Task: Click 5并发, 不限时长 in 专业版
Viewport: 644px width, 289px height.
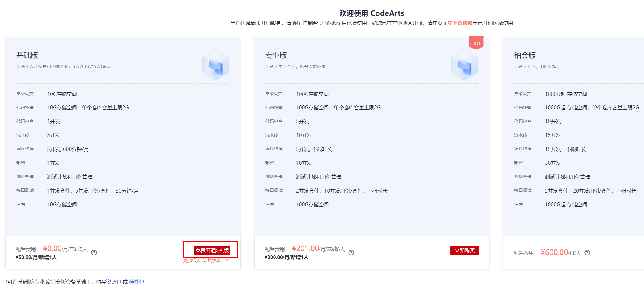Action: tap(314, 149)
